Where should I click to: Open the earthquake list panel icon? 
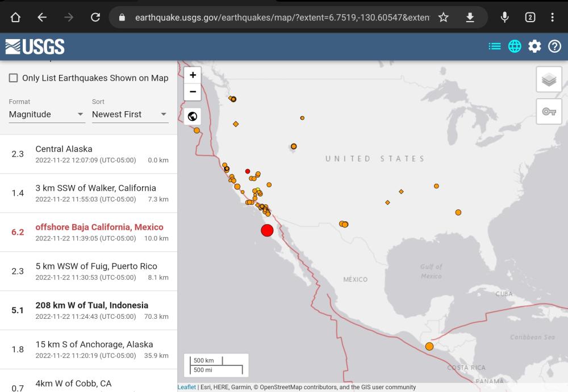click(495, 47)
